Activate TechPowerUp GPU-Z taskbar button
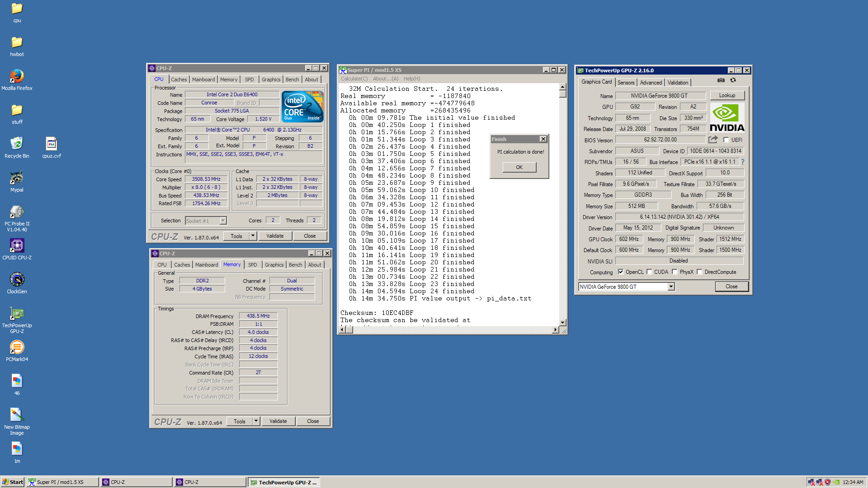868x488 pixels. 284,482
